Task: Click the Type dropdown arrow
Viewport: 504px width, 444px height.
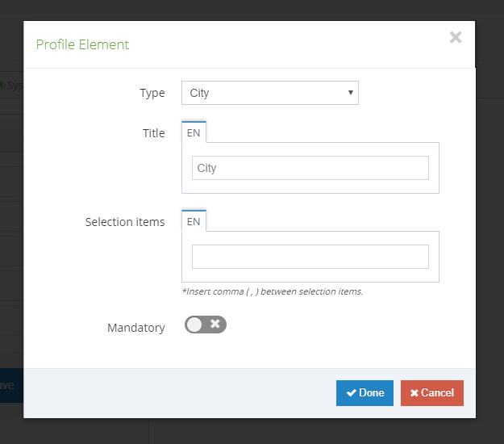Action: click(351, 93)
